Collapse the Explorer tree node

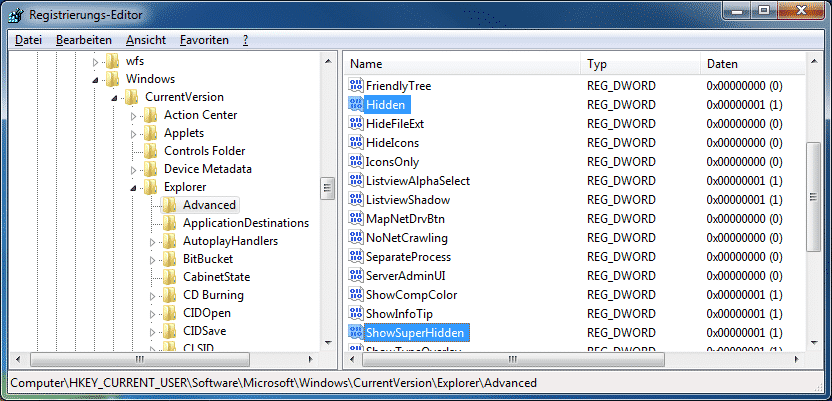click(x=134, y=188)
